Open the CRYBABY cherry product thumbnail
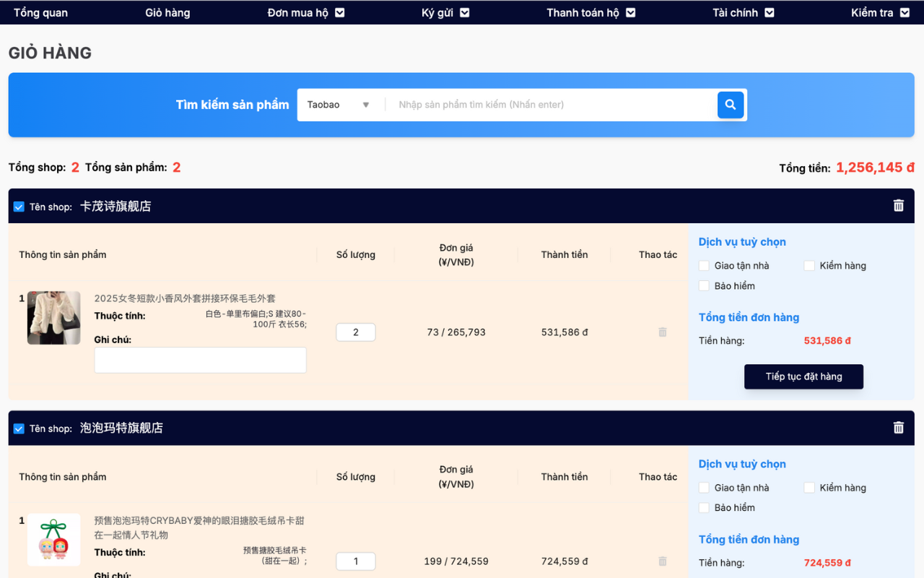The image size is (924, 578). [53, 540]
